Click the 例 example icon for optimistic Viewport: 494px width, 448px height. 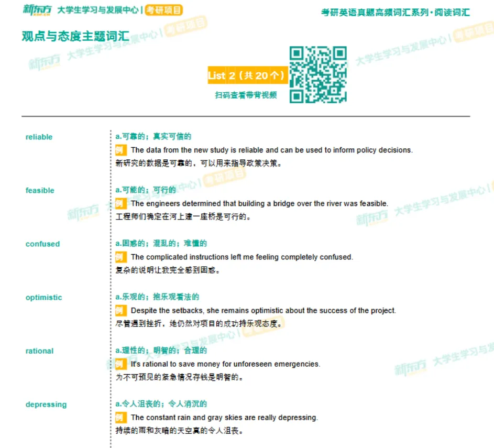pyautogui.click(x=121, y=311)
